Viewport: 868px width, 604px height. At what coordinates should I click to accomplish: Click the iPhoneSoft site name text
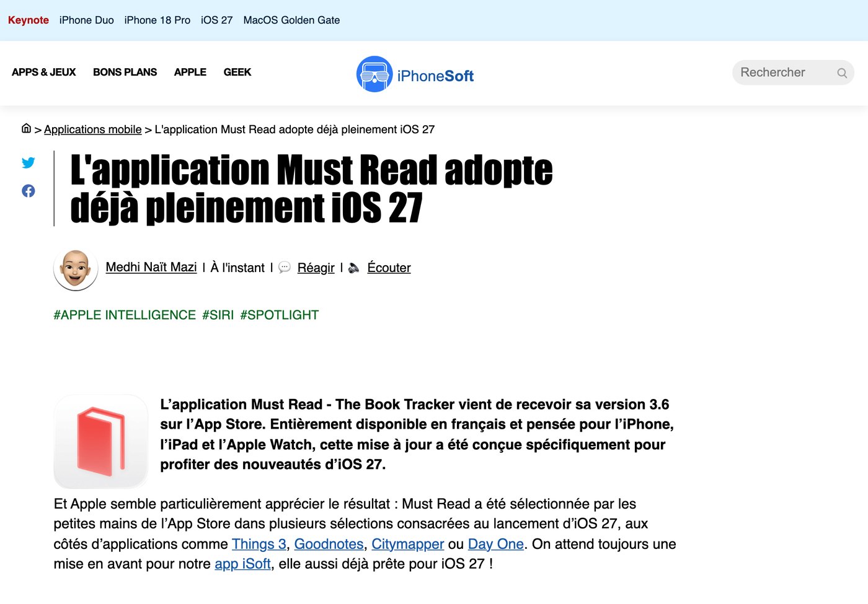[x=435, y=76]
